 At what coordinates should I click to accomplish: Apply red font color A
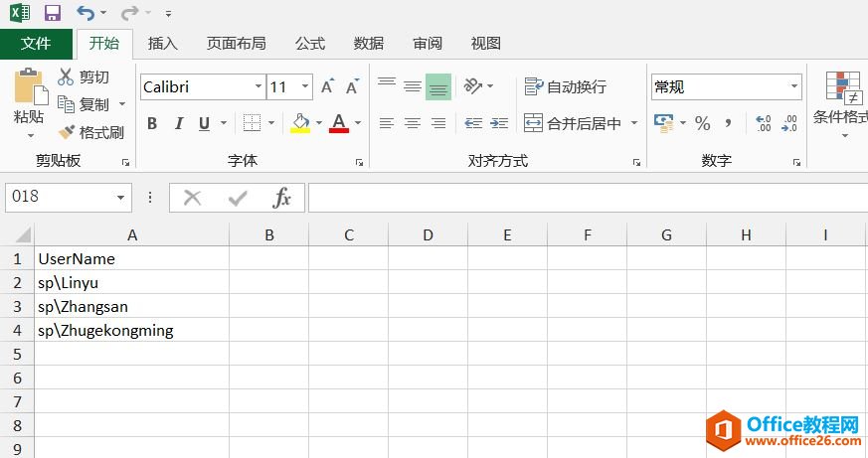(x=339, y=123)
